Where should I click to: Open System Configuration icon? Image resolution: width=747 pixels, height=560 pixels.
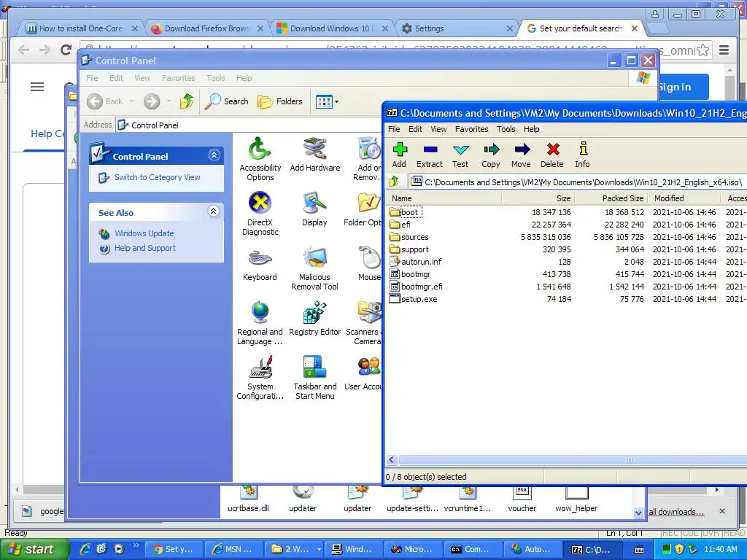pos(260,378)
